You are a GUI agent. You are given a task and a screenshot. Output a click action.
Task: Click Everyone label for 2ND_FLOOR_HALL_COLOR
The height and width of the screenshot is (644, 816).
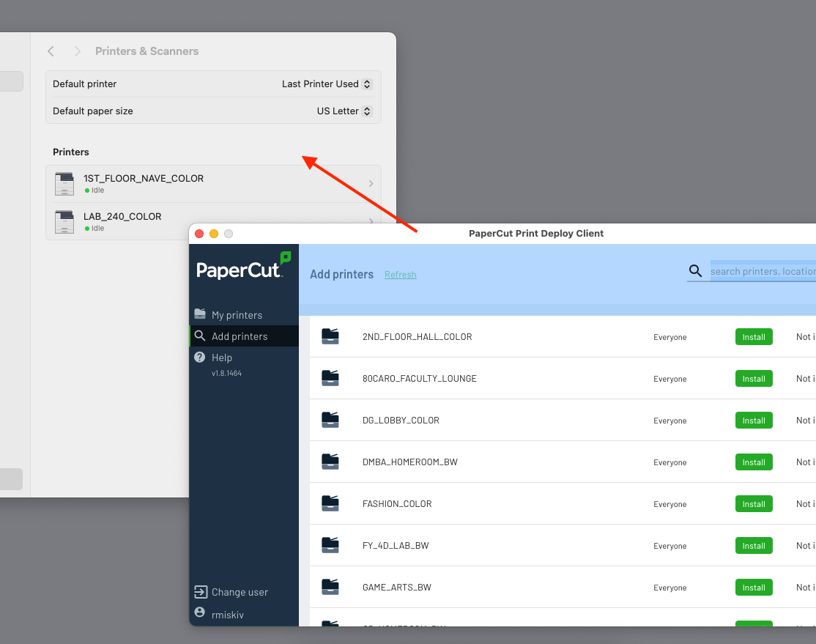coord(670,337)
